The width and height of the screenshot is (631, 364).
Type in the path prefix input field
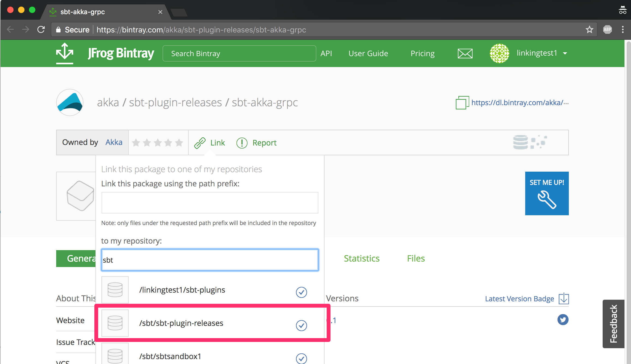(x=209, y=202)
